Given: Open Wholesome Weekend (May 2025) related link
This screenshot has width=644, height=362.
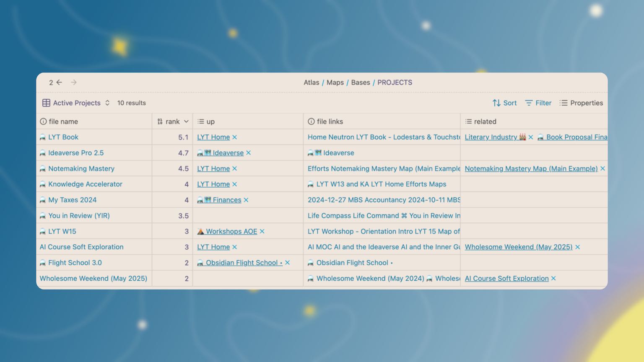Looking at the screenshot, I should click(x=519, y=247).
